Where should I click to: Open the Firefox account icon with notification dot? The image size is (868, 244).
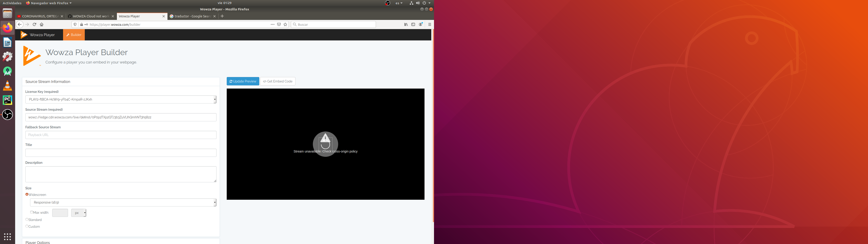[x=420, y=24]
